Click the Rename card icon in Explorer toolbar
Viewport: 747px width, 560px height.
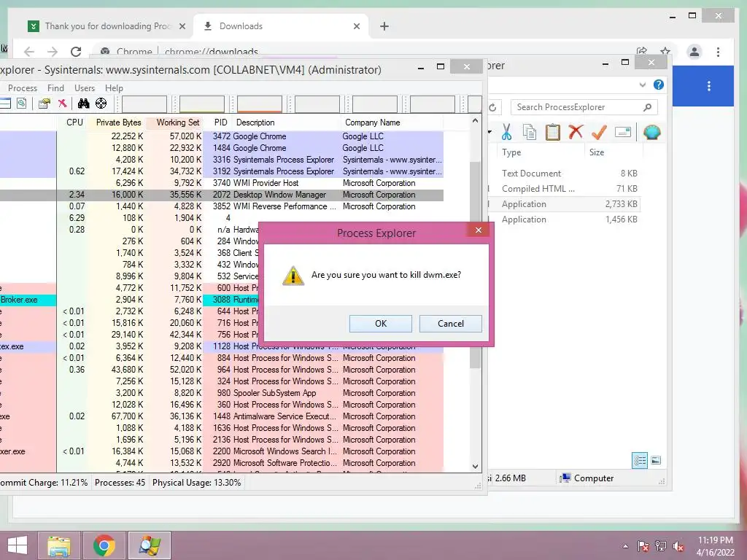(623, 132)
